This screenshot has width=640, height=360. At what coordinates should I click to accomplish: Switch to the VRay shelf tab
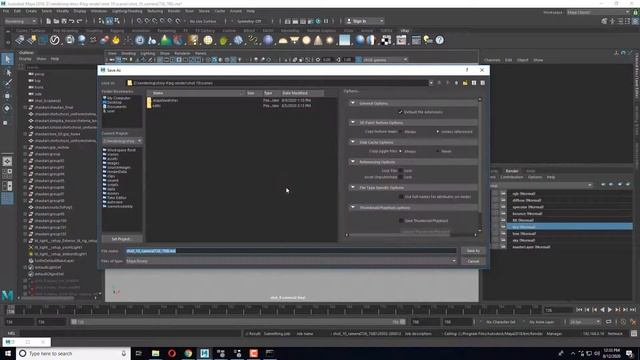(404, 31)
